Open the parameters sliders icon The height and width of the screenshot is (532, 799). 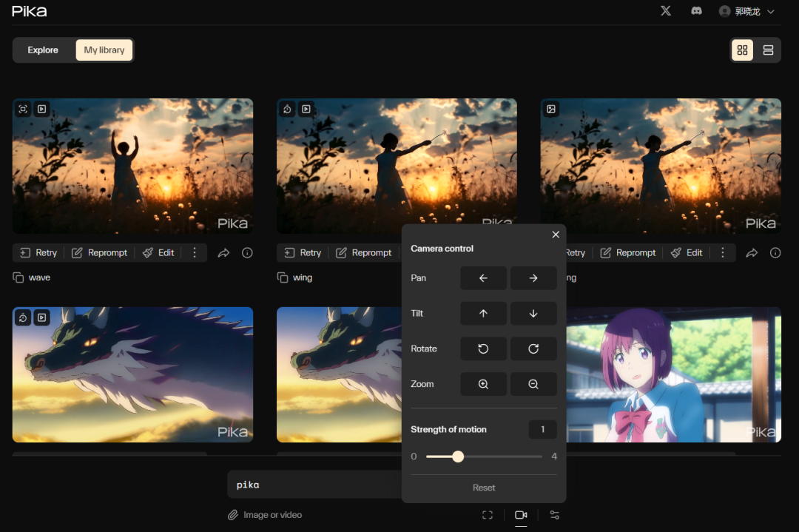554,515
